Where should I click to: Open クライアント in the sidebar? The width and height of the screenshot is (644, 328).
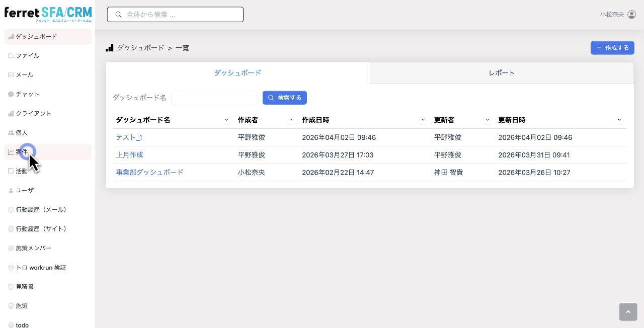pos(48,114)
